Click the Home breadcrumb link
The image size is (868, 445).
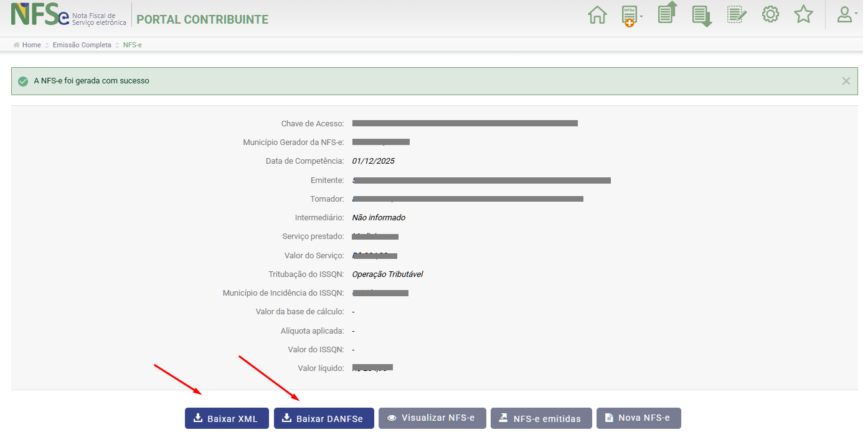point(31,45)
